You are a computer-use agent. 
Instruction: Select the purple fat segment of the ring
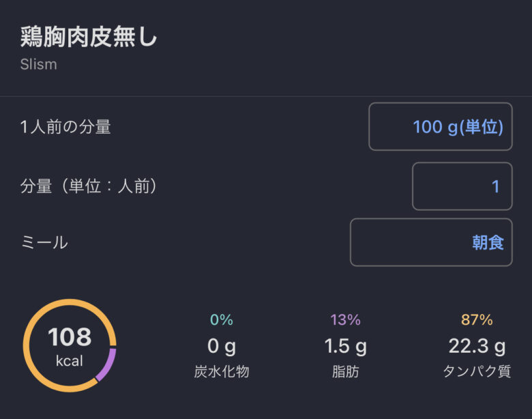point(108,364)
